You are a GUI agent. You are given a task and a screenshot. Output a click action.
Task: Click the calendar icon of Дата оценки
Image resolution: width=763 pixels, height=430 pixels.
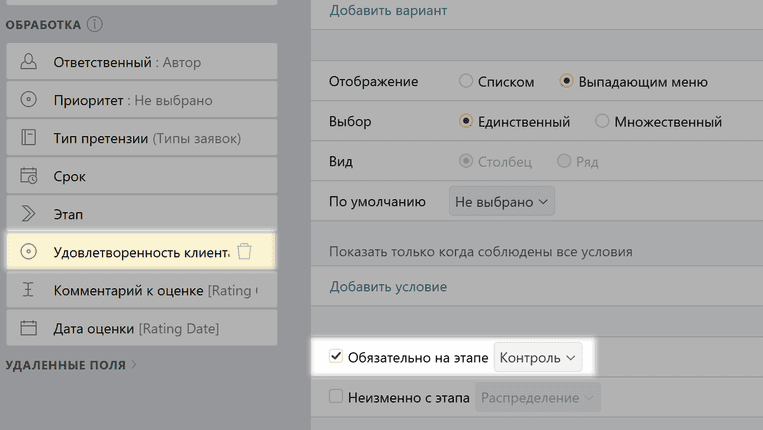click(29, 328)
